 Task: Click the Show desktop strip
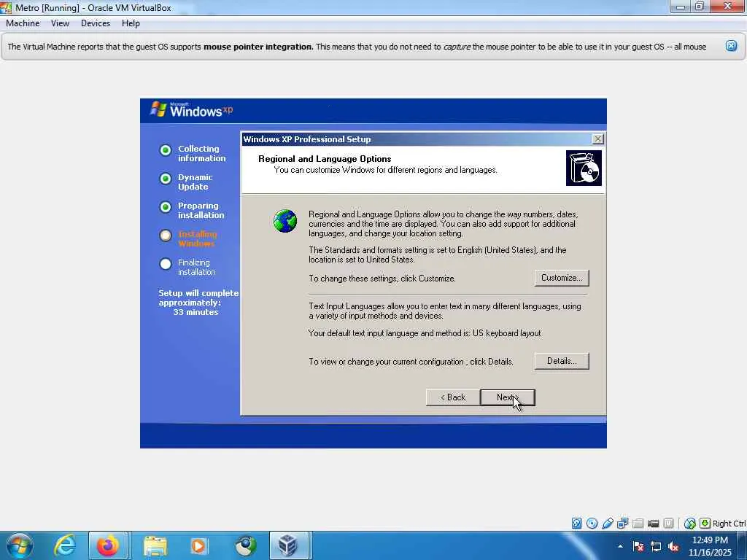[743, 545]
